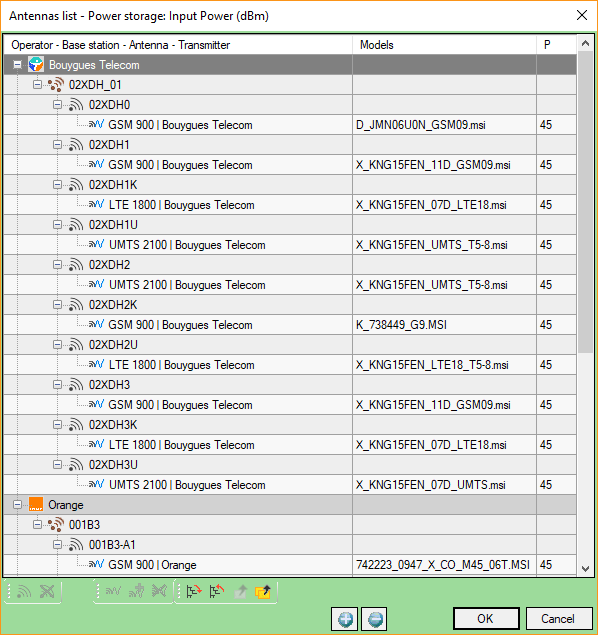
Task: Click the antenna icon beside 02XDH3
Action: (76, 385)
